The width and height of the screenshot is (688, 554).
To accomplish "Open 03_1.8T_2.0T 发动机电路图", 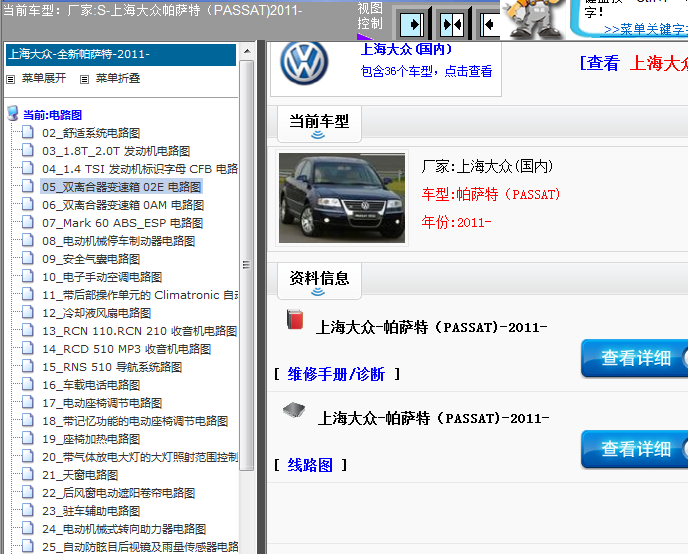I will pos(116,151).
